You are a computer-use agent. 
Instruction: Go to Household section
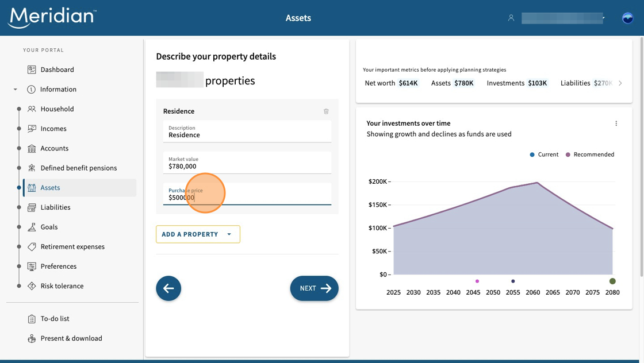[57, 109]
